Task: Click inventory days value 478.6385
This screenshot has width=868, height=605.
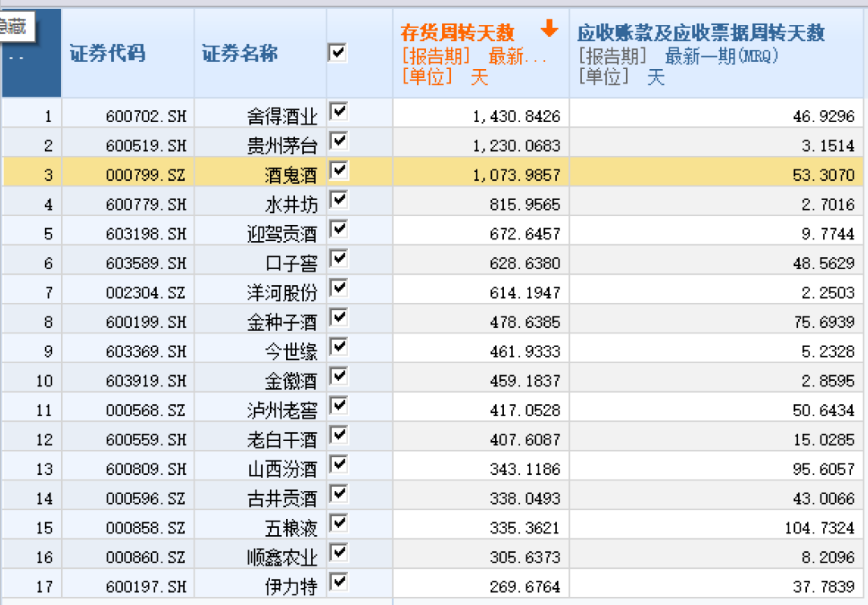Action: tap(525, 322)
